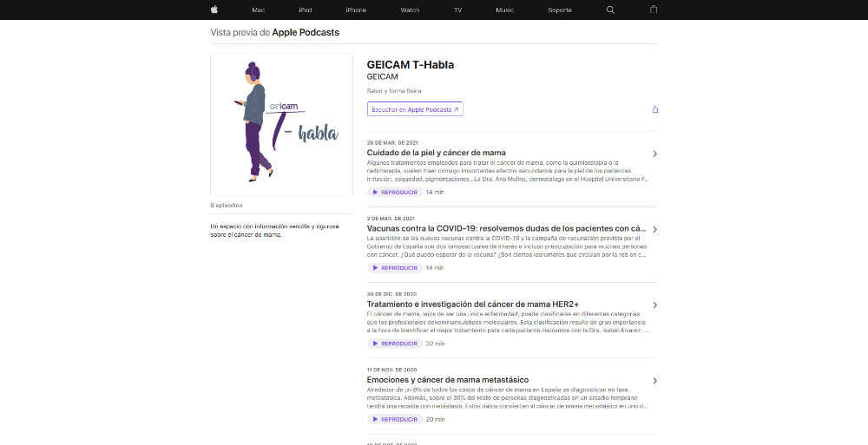The width and height of the screenshot is (868, 445).
Task: Open the TV menu item
Action: [x=457, y=10]
